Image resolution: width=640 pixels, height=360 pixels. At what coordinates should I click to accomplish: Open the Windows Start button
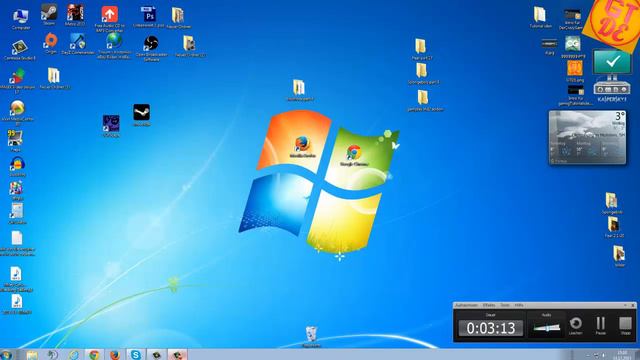coord(7,355)
